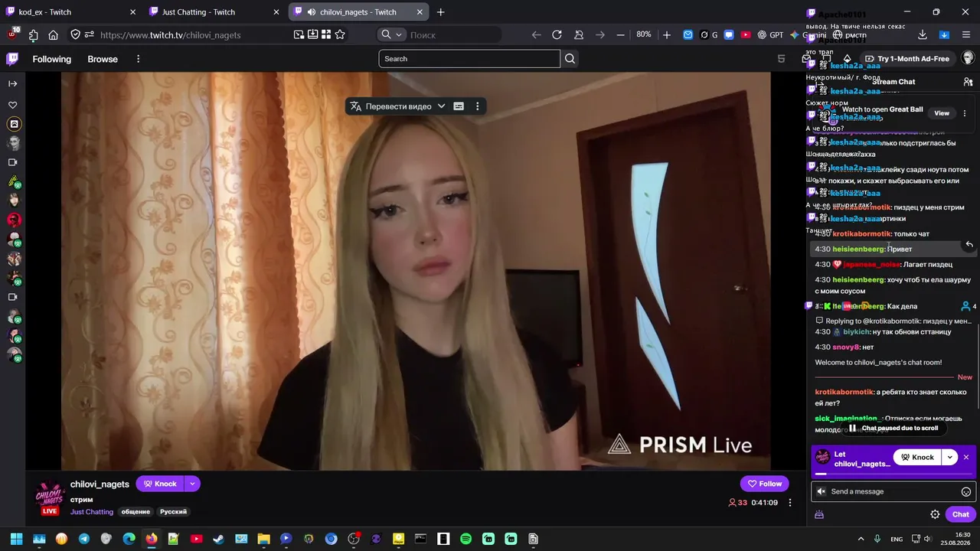Focus the Twitch search field
The width and height of the screenshot is (980, 551).
pyautogui.click(x=469, y=59)
